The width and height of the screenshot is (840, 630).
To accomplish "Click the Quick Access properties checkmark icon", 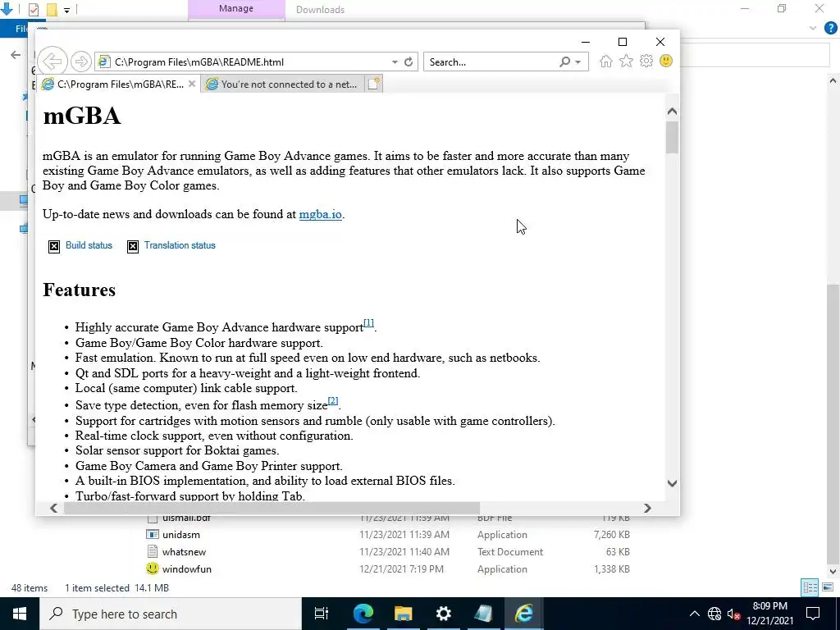I will [33, 9].
